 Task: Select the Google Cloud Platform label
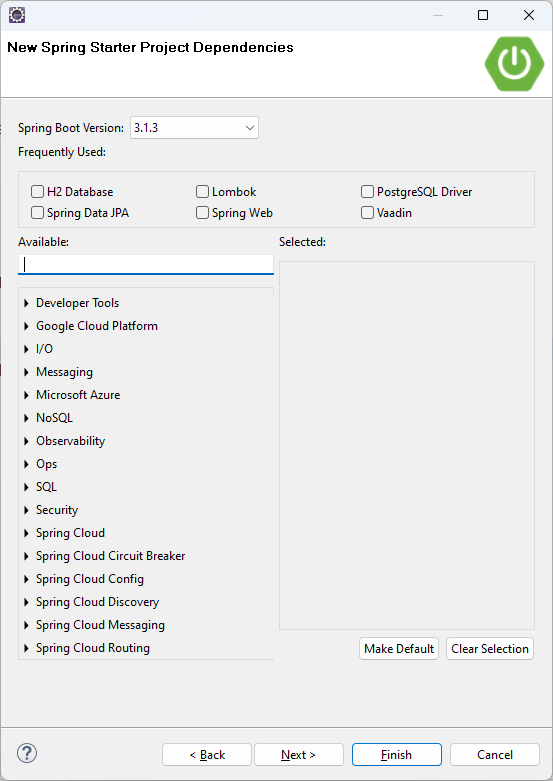97,326
